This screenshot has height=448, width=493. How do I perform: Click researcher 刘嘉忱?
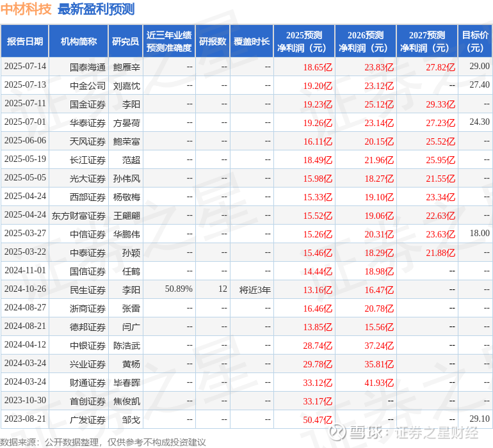click(126, 86)
